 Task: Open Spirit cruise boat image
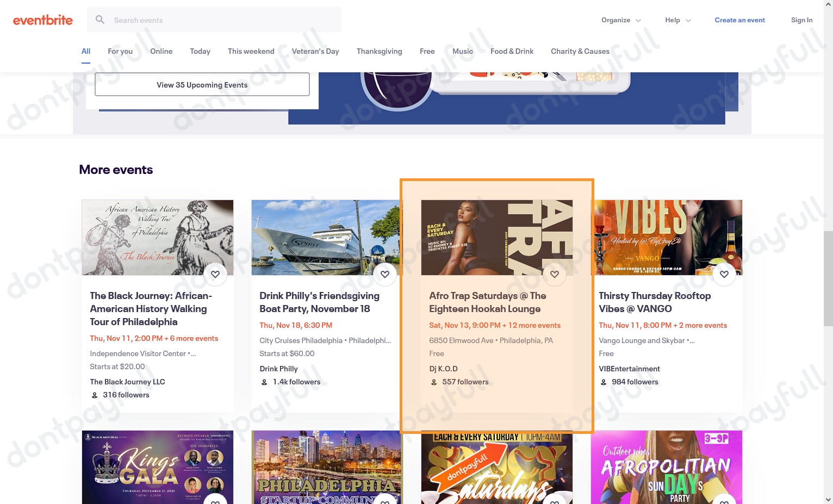tap(326, 237)
